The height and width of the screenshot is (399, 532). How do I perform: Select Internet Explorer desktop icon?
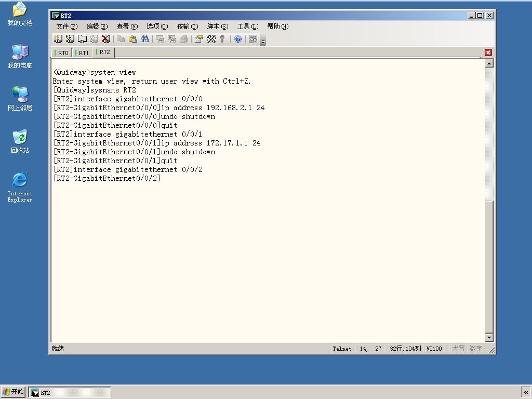[20, 187]
